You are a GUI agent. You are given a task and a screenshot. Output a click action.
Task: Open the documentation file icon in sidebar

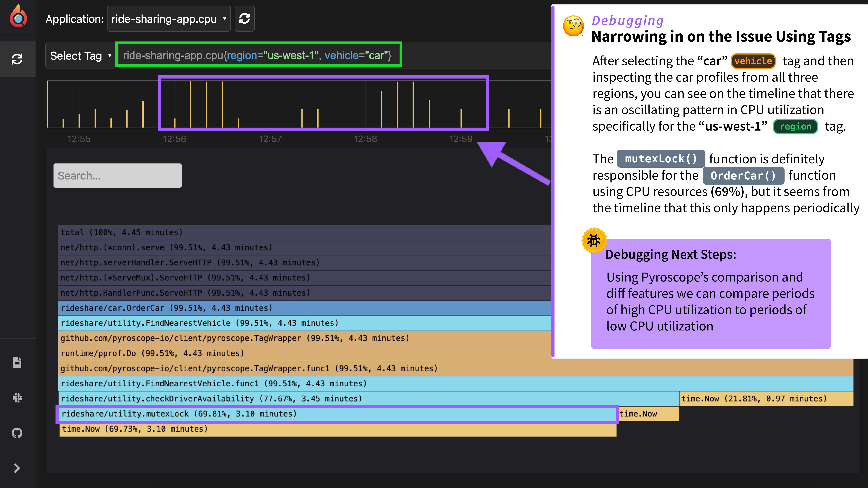(17, 363)
